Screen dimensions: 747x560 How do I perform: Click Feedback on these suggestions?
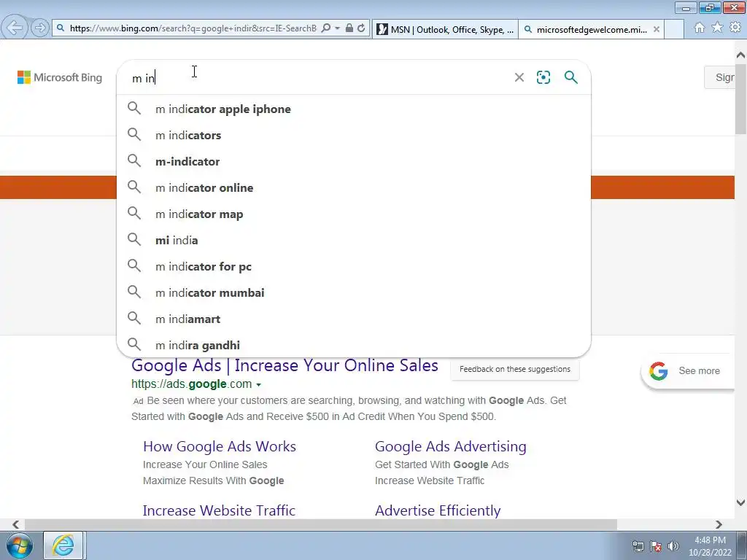[515, 369]
